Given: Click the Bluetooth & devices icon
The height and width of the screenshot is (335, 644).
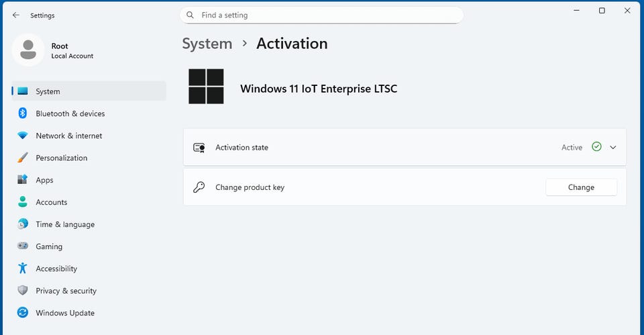Looking at the screenshot, I should (22, 113).
